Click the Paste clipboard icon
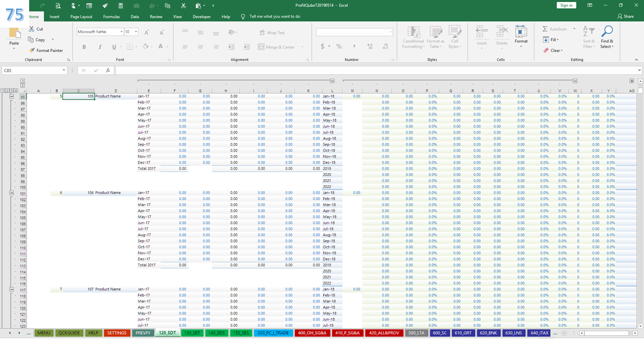 click(15, 34)
